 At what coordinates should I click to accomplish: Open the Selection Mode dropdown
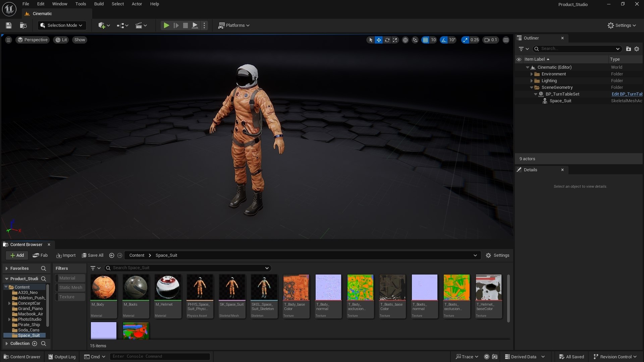62,25
